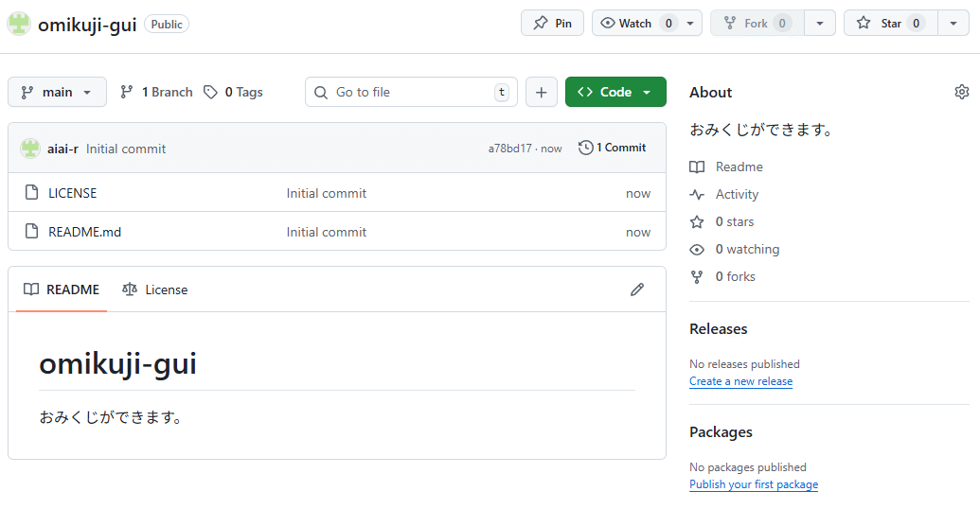Image resolution: width=980 pixels, height=509 pixels.
Task: Click the Public visibility label
Action: [167, 24]
